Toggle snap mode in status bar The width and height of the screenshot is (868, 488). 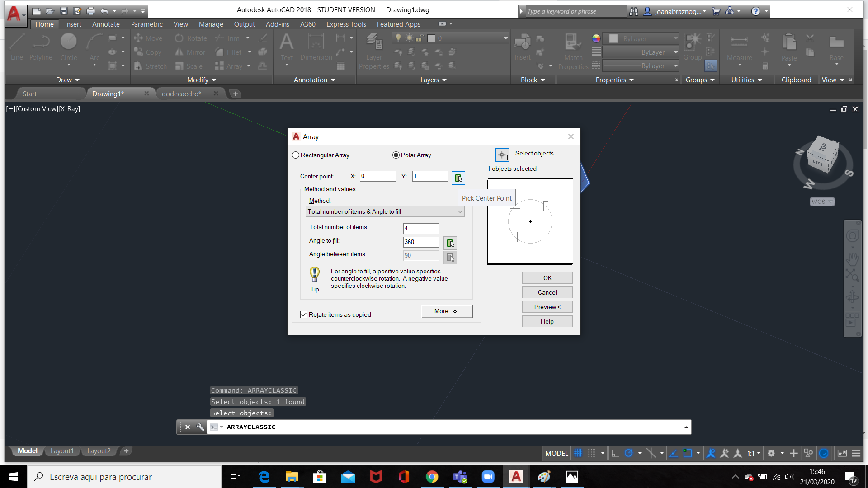[591, 453]
